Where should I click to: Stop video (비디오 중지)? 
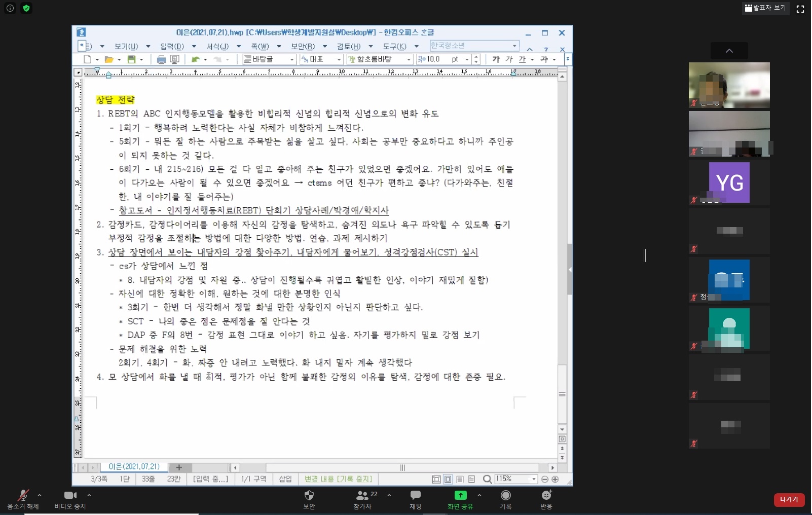(x=70, y=499)
